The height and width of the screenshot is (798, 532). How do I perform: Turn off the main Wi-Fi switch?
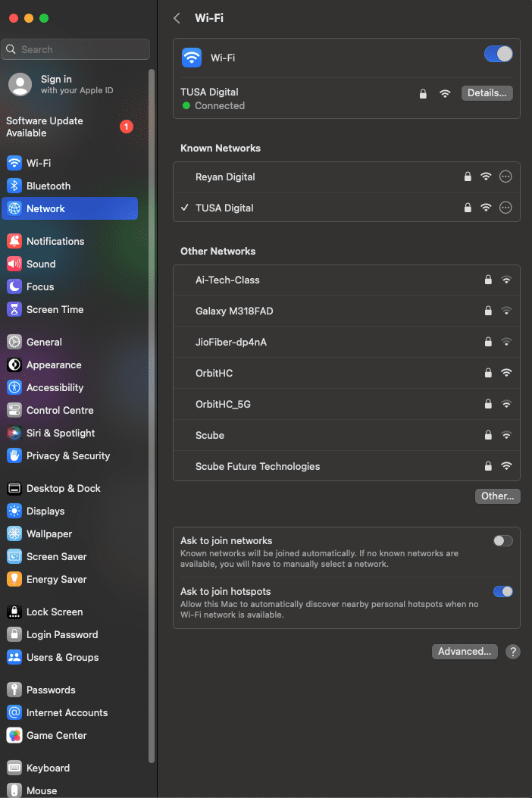click(x=498, y=54)
